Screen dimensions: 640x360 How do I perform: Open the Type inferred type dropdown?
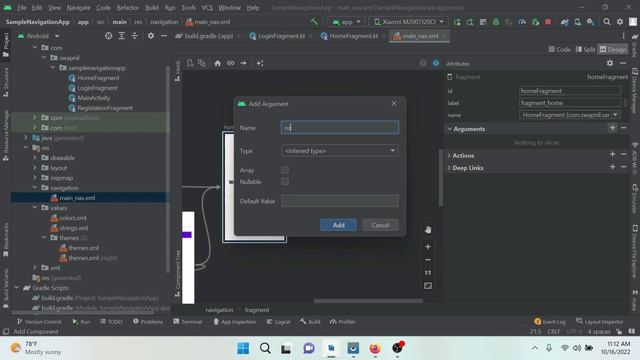tap(340, 151)
